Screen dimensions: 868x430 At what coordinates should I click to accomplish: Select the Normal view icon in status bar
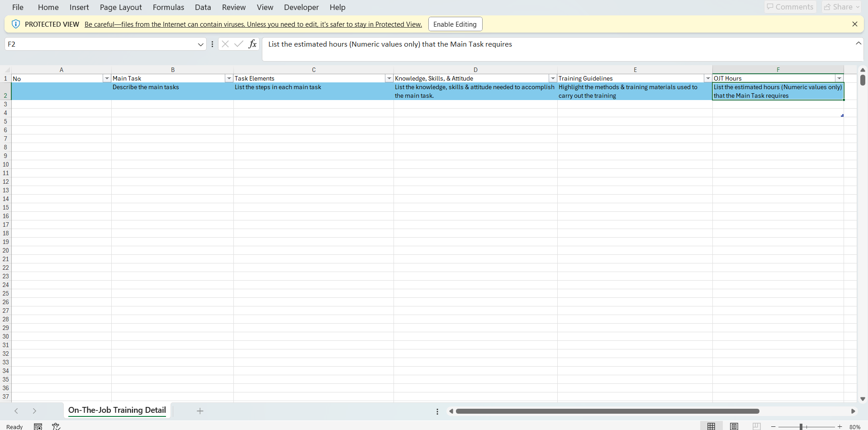711,426
